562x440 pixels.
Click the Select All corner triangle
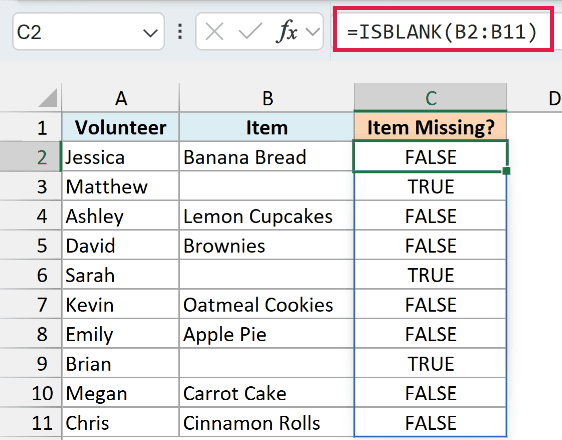coord(48,98)
